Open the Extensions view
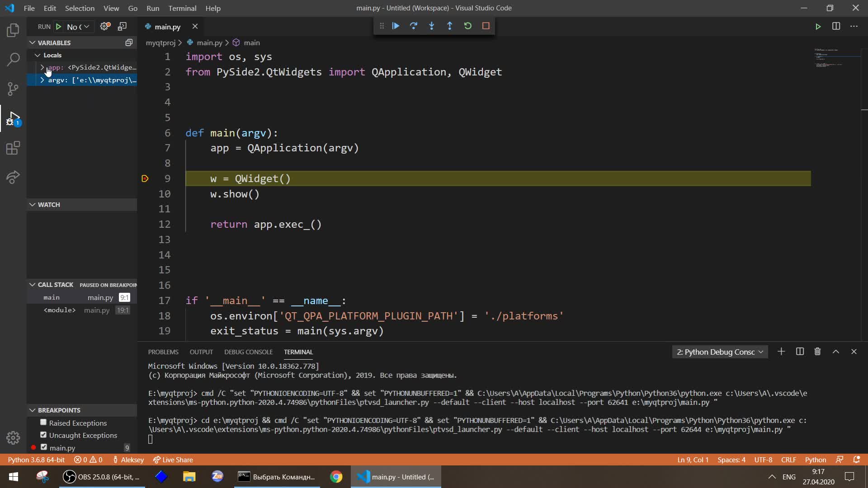The image size is (868, 488). 13,148
